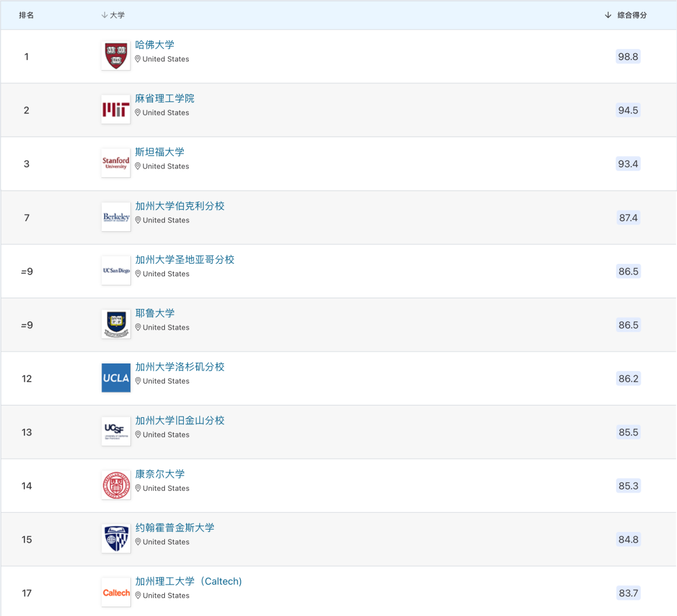Viewport: 677px width, 616px height.
Task: Click location pin icon under 加州理工大学
Action: click(x=138, y=595)
